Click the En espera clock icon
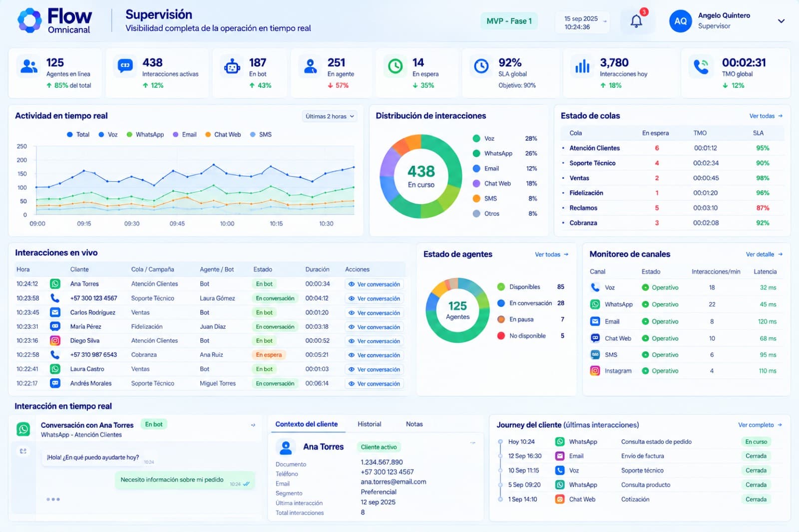This screenshot has width=799, height=532. [x=395, y=66]
